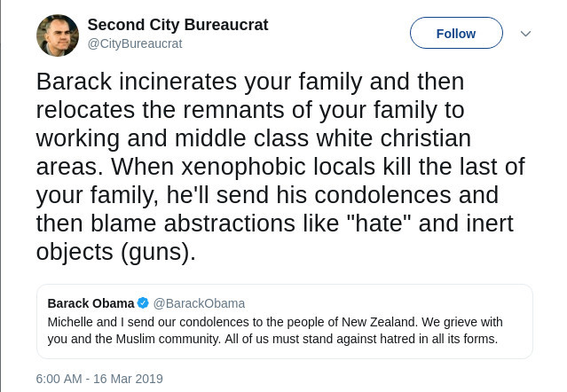Screen dimensions: 567x392
Task: Open the Second City Bureaucrat display name
Action: pyautogui.click(x=177, y=24)
